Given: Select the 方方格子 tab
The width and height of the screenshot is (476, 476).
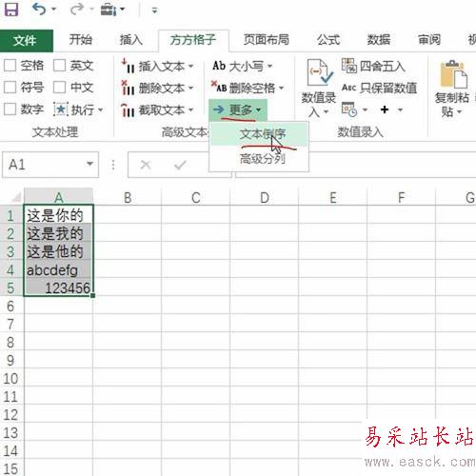Looking at the screenshot, I should 193,40.
